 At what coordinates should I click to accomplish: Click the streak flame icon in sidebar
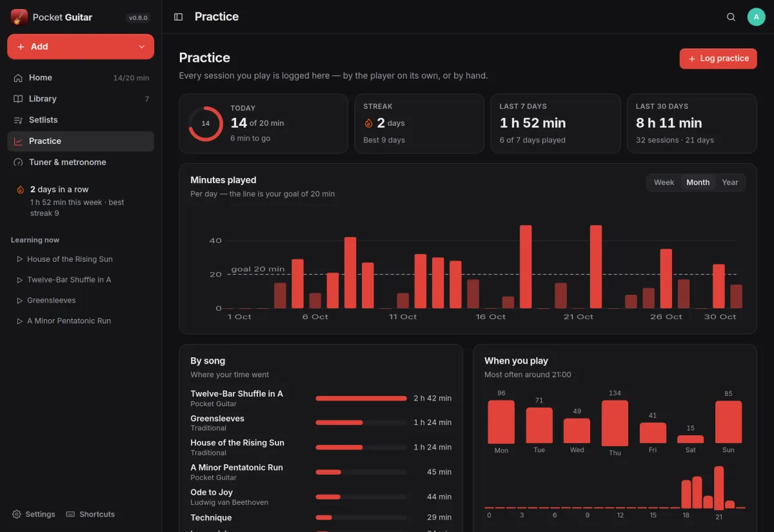click(x=21, y=190)
